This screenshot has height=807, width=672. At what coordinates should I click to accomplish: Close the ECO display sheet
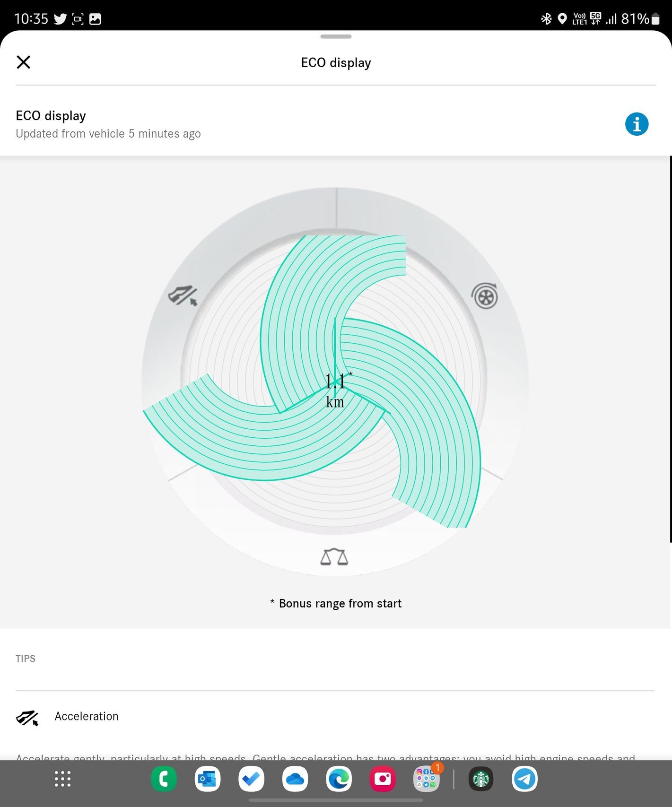[x=23, y=62]
